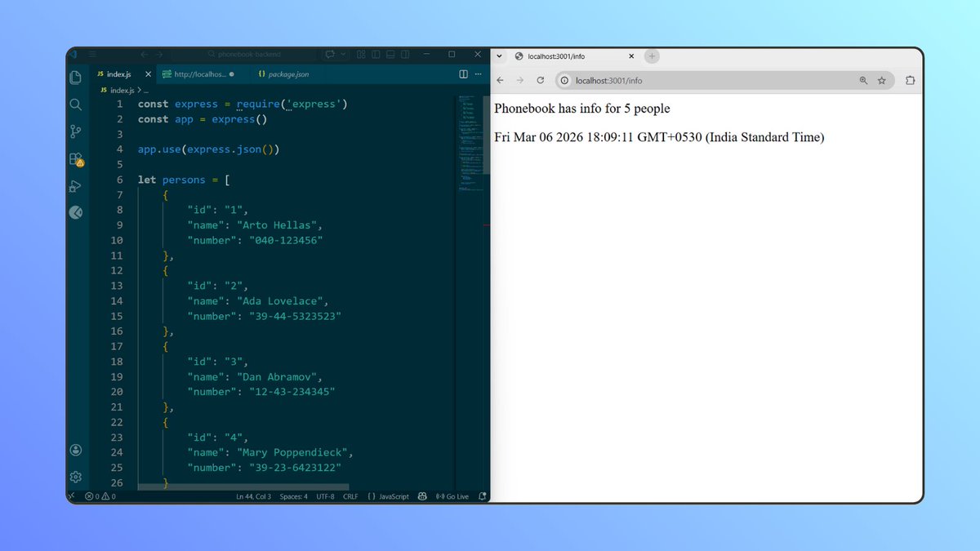This screenshot has width=980, height=551.
Task: Open the editor More Actions ellipsis menu
Action: coord(479,74)
